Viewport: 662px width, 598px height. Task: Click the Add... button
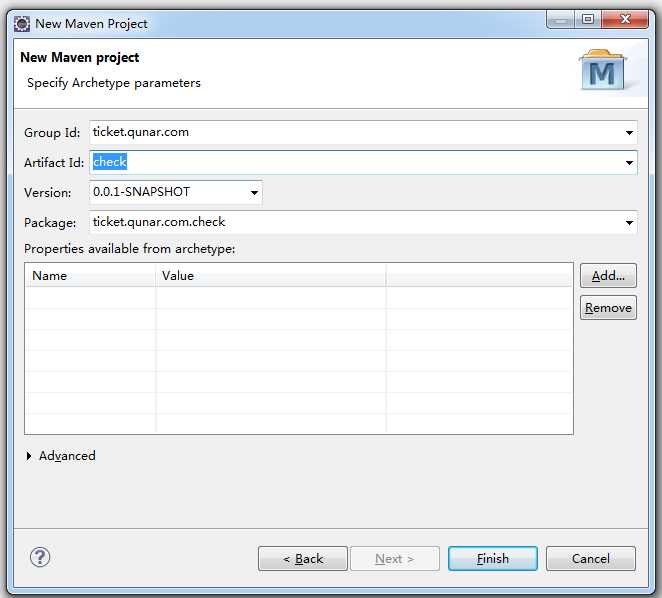608,276
